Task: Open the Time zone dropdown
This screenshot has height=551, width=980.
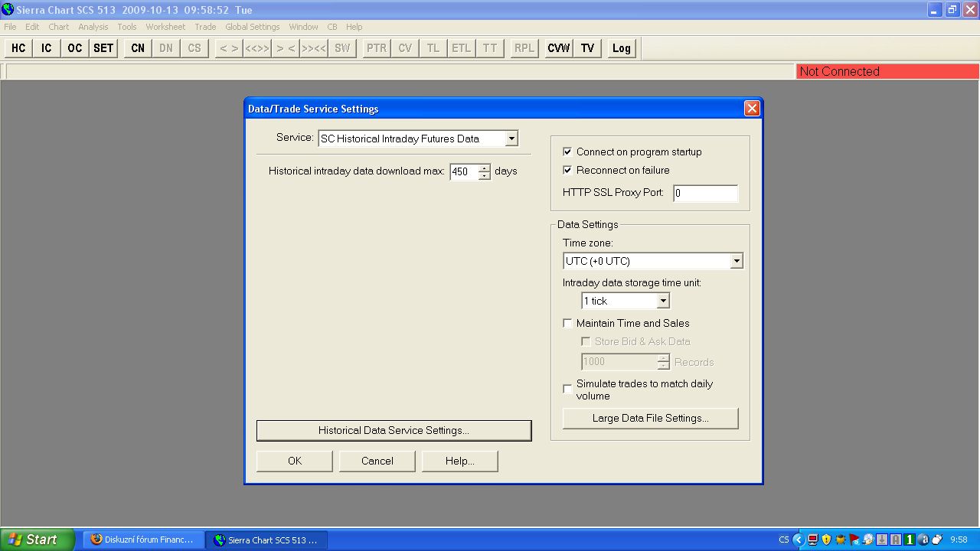Action: [737, 261]
